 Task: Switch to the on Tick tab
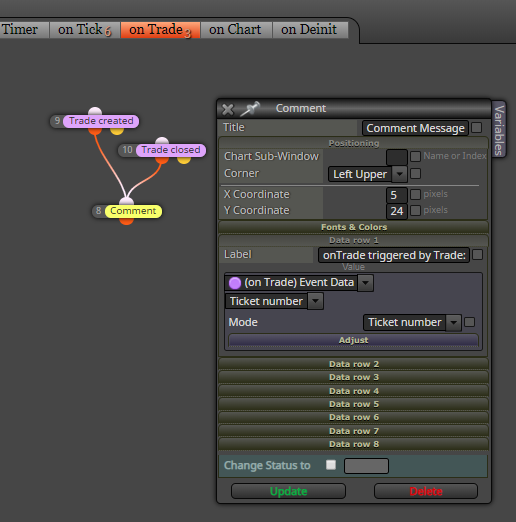[x=85, y=30]
